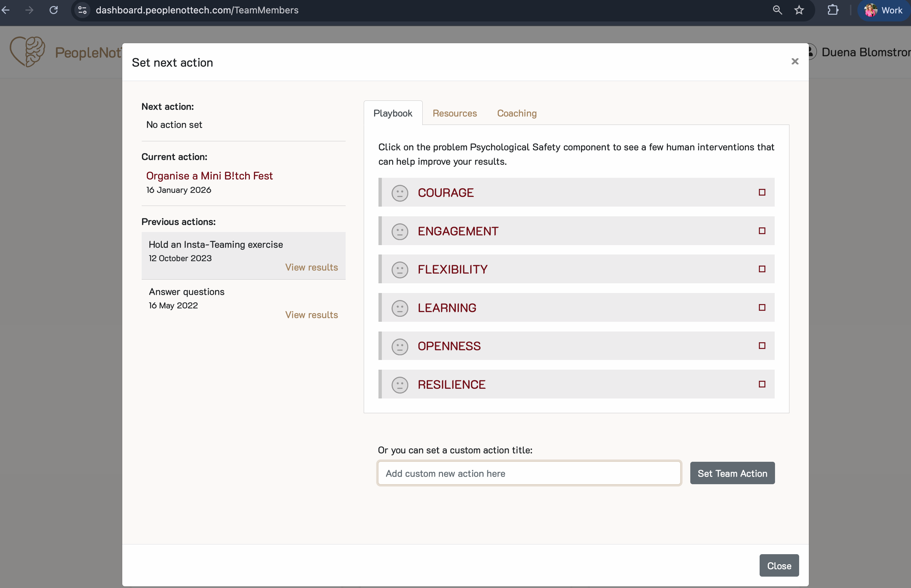Click the browser reload page icon
911x588 pixels.
click(54, 10)
